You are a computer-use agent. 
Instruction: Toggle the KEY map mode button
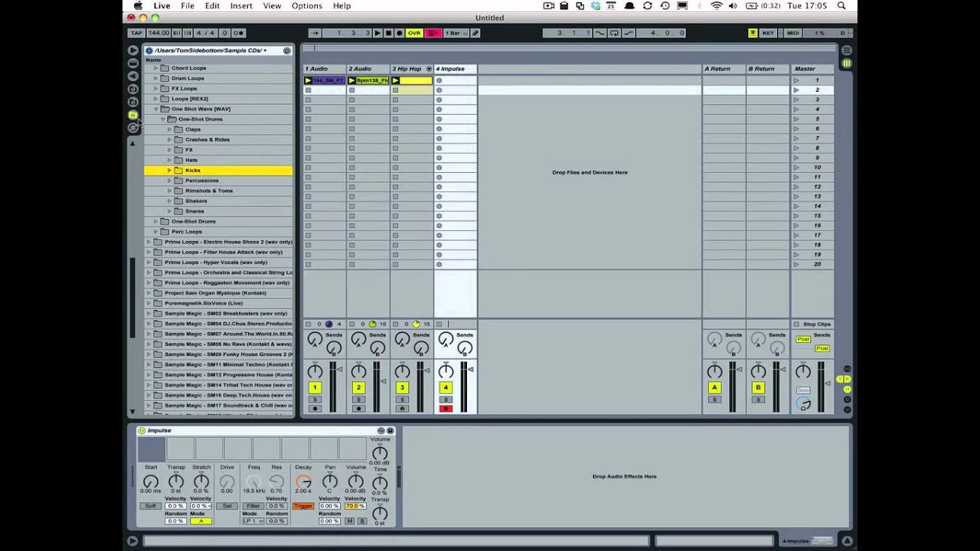tap(768, 33)
